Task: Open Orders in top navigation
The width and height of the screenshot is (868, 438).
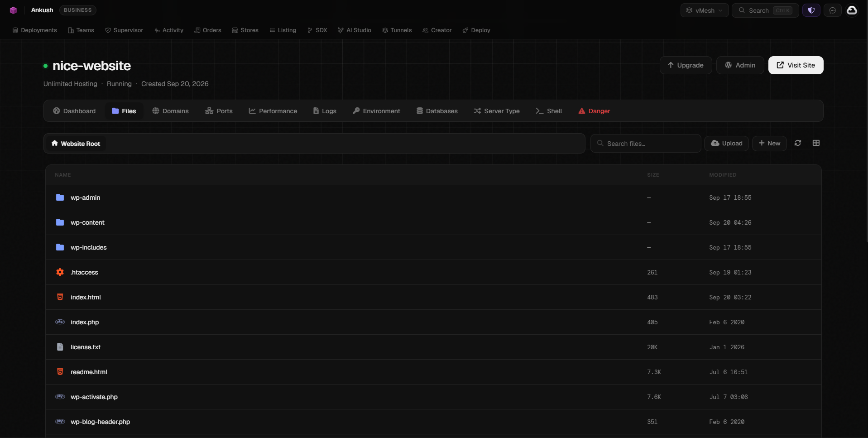Action: tap(208, 30)
